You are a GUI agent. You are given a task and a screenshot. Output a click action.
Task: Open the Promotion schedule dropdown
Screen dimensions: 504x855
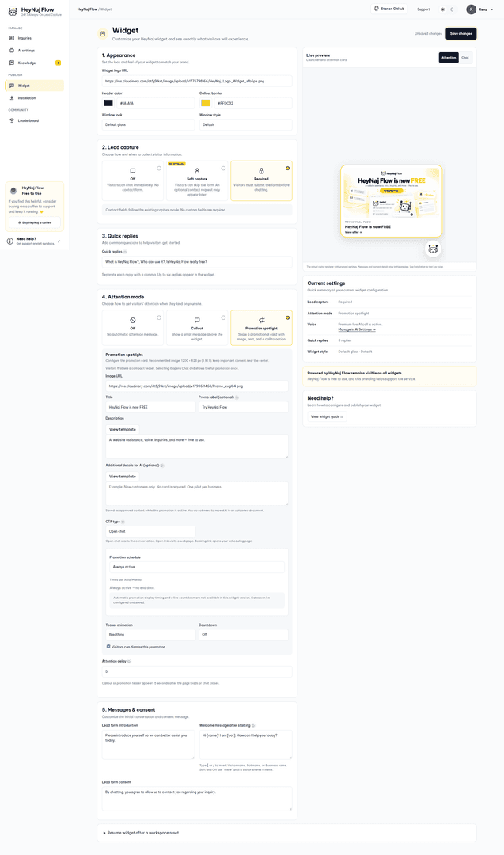[197, 567]
